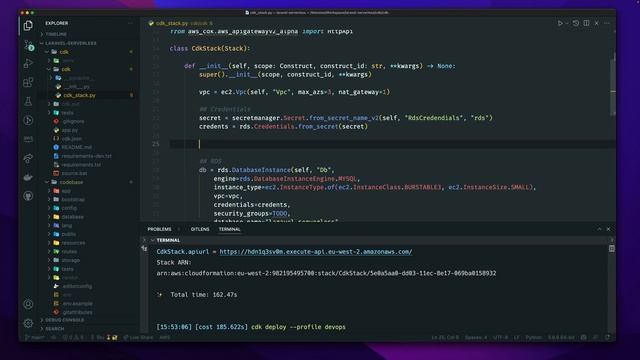Select the TERMINAL tab
The image size is (640, 360).
pos(229,229)
